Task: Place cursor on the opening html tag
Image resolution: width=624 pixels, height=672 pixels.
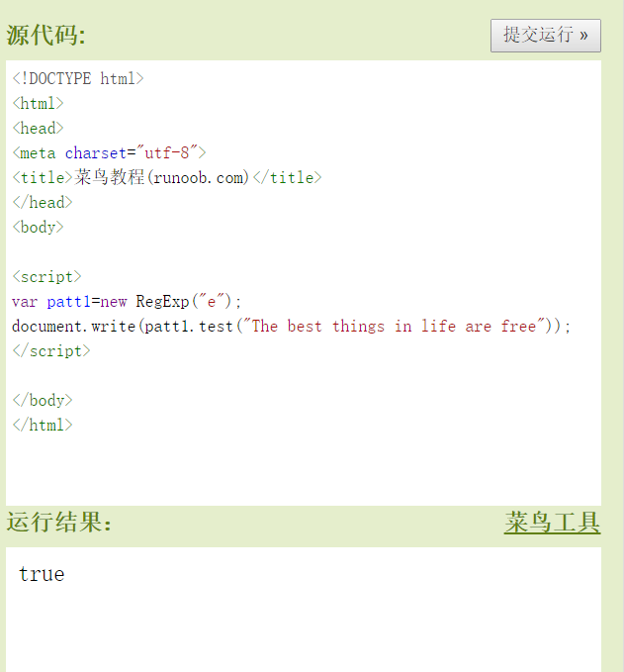Action: click(38, 103)
